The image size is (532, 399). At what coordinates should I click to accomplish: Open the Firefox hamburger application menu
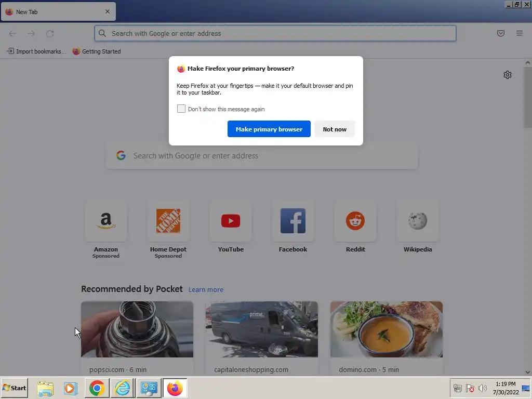point(519,33)
